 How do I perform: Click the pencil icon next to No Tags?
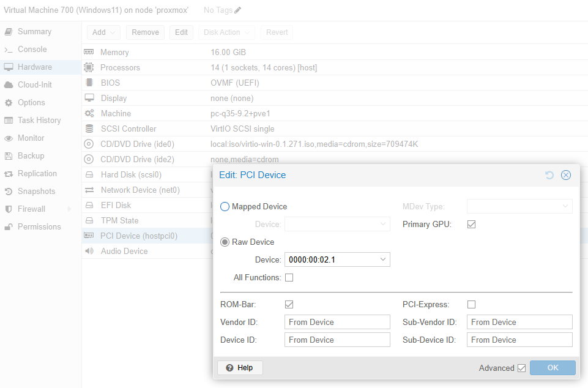[238, 10]
